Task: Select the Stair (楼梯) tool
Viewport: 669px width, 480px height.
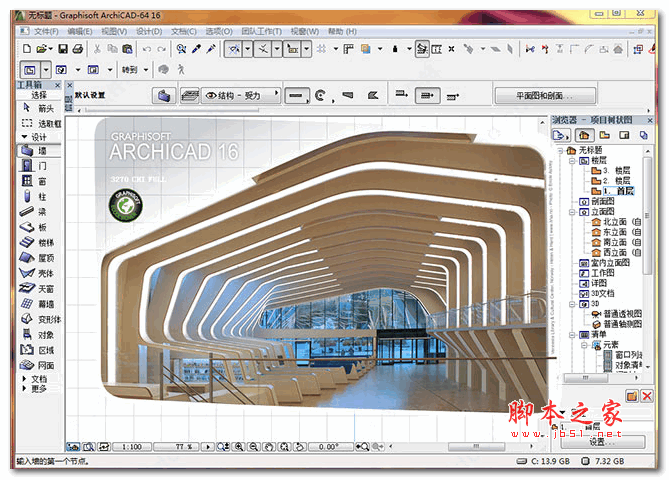Action: coord(39,243)
